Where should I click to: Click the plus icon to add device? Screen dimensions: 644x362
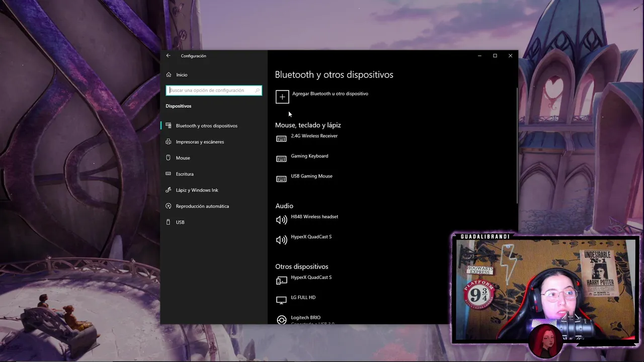[x=282, y=97]
